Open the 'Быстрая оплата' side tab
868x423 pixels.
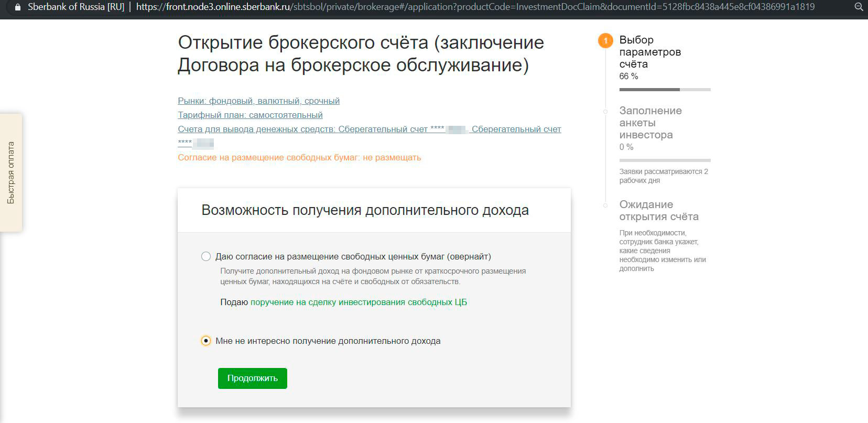11,172
